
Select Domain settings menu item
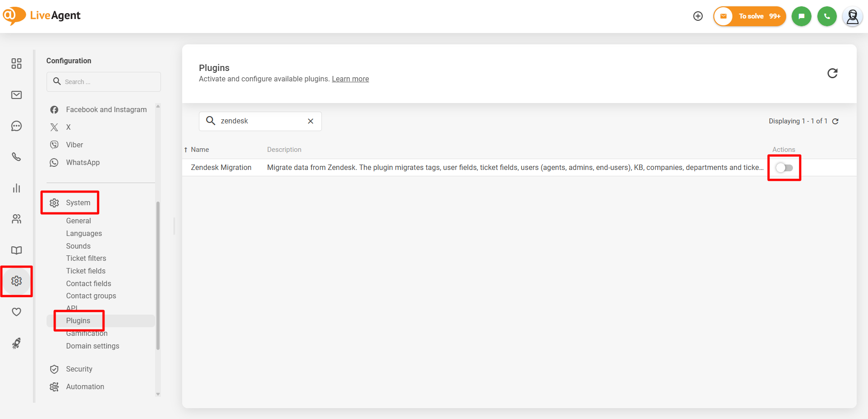(93, 346)
